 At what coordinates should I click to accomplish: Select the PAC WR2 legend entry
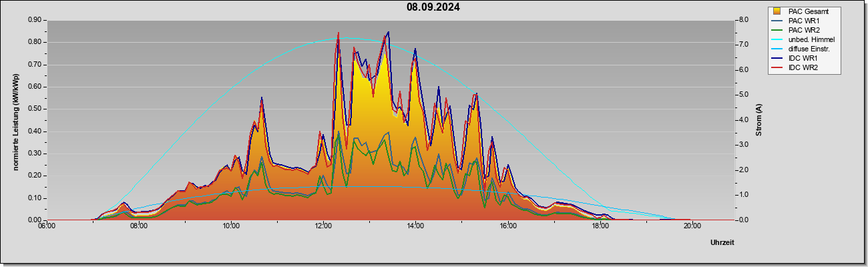pyautogui.click(x=803, y=30)
